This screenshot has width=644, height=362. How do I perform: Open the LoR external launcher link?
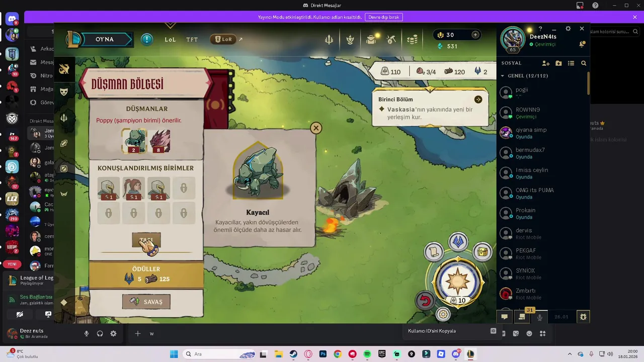click(x=226, y=39)
